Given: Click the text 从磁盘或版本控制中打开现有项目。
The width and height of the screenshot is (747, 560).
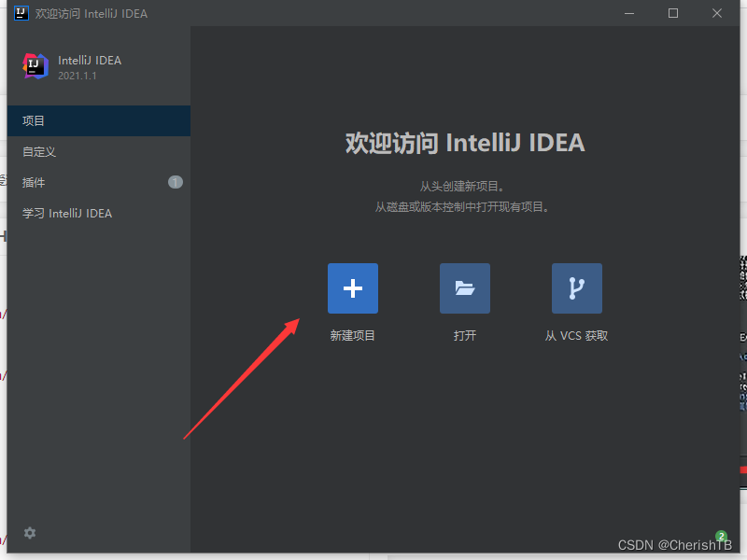Looking at the screenshot, I should (461, 207).
